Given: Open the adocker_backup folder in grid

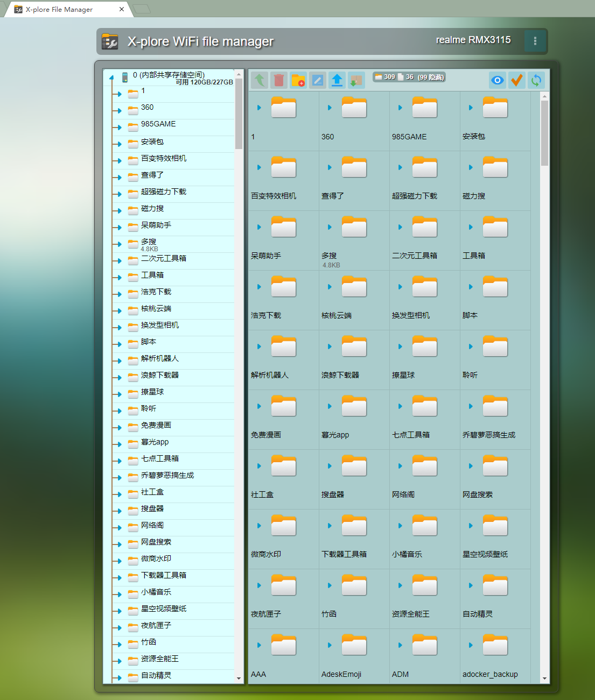Looking at the screenshot, I should [x=495, y=645].
